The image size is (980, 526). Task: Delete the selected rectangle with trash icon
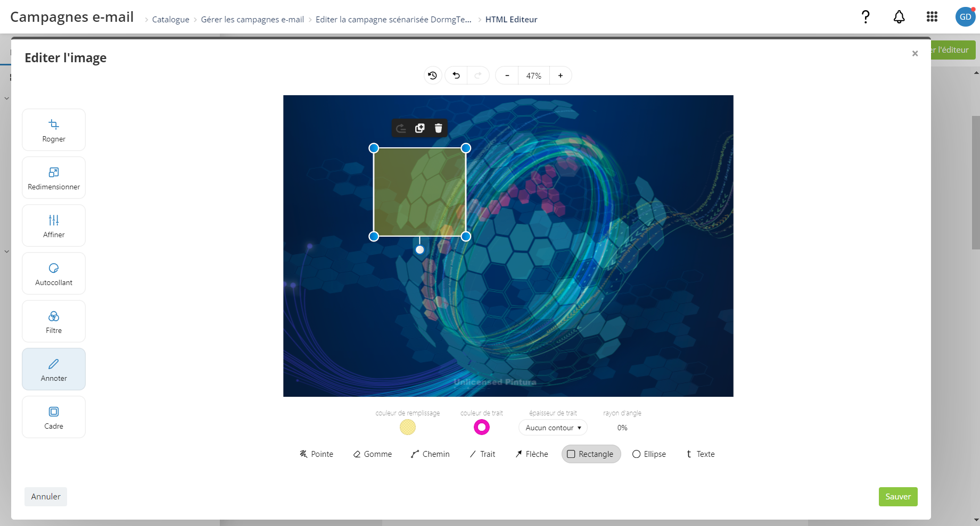coord(438,128)
